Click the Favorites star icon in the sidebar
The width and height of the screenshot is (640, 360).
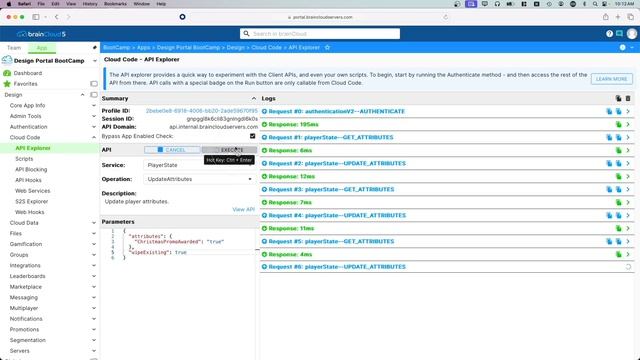pos(7,84)
